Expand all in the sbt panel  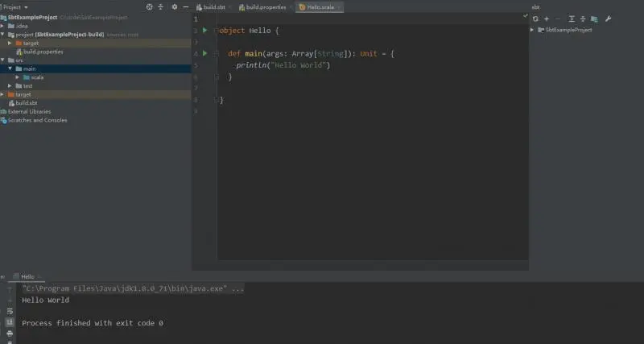pyautogui.click(x=572, y=19)
